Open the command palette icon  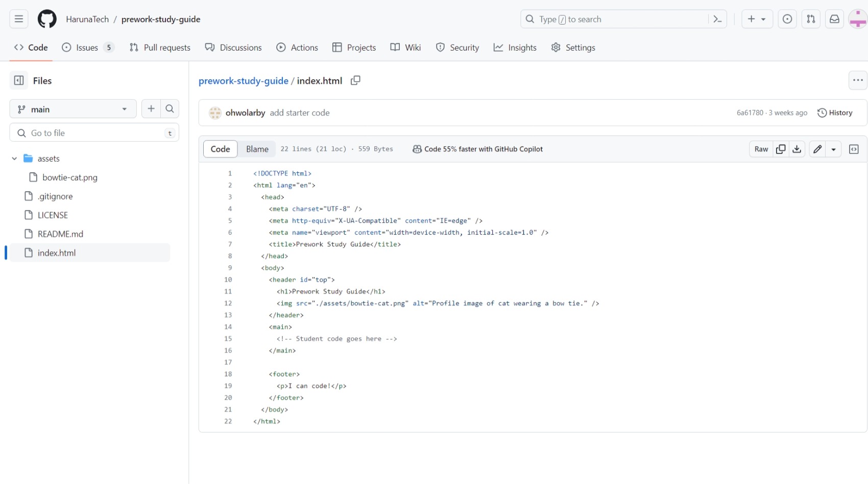coord(717,19)
